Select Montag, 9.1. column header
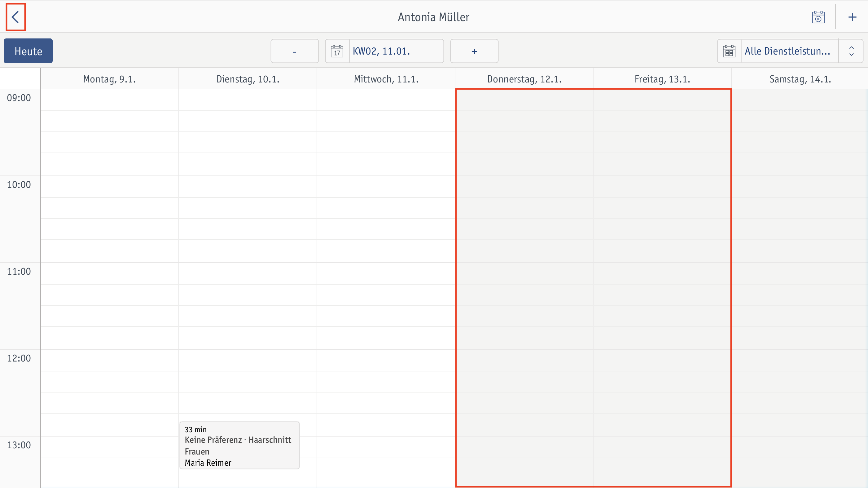The width and height of the screenshot is (868, 488). tap(110, 79)
